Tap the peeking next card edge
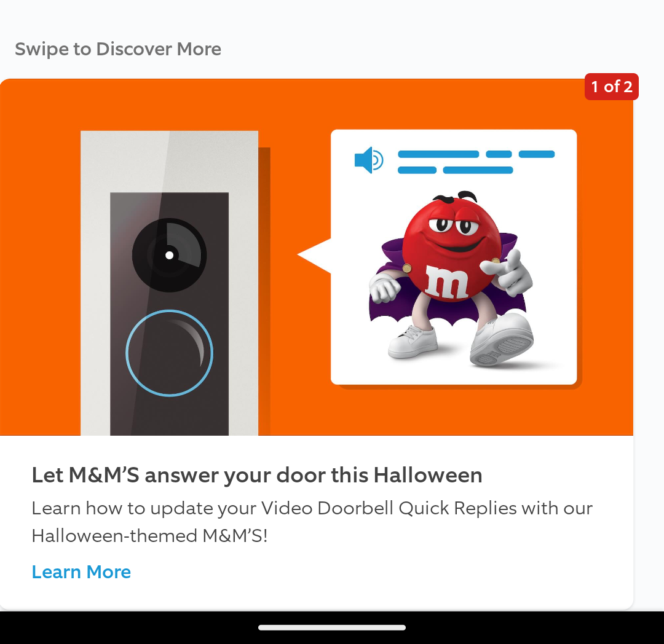This screenshot has width=664, height=644. (x=649, y=339)
